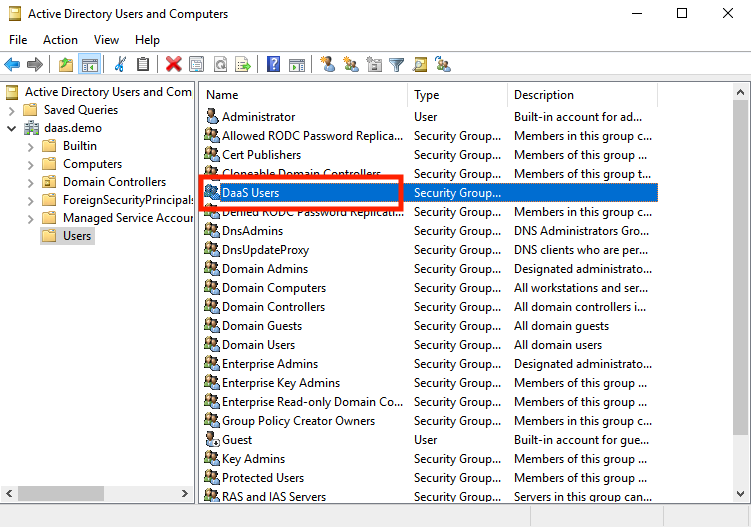The width and height of the screenshot is (751, 527).
Task: Select the DaaS Users group
Action: (250, 193)
